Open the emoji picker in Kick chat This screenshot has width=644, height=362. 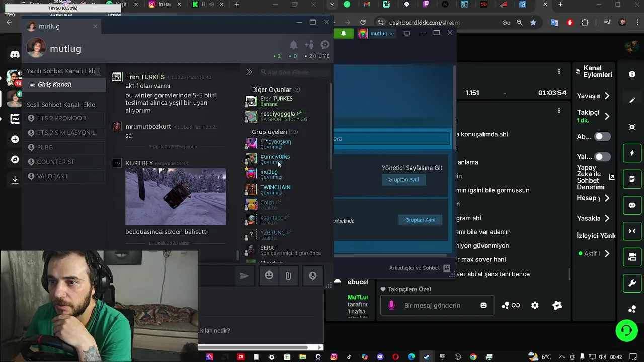point(484,305)
